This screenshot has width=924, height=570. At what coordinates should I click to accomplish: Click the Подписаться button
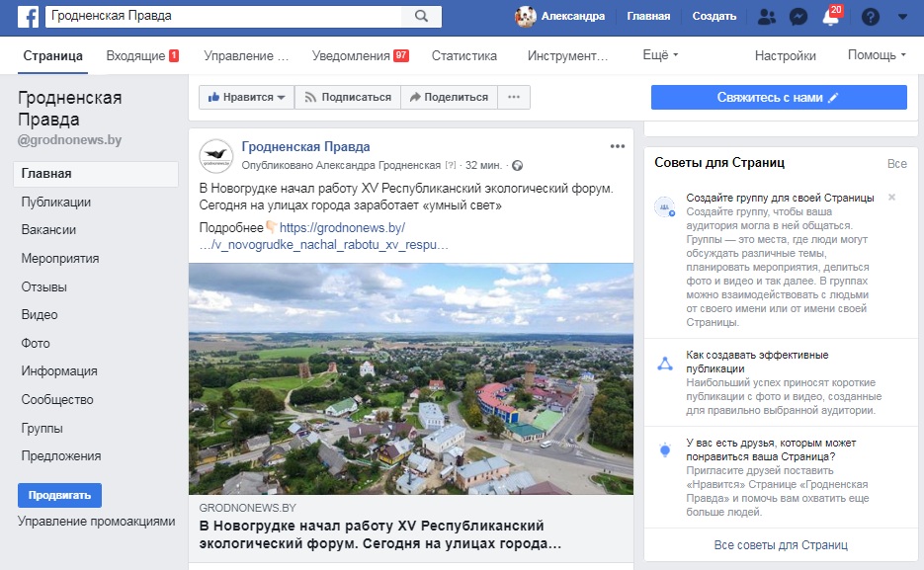pyautogui.click(x=348, y=97)
